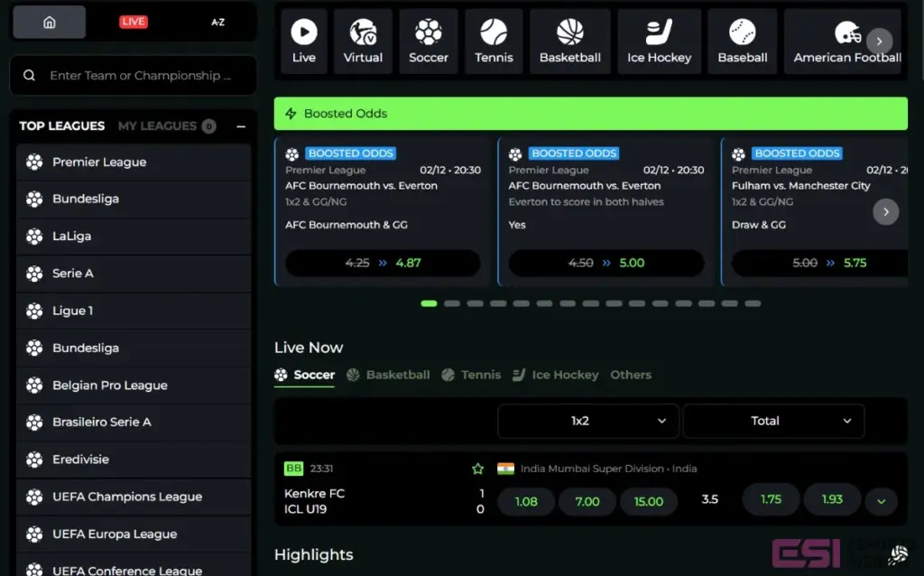The image size is (924, 576).
Task: Select the American Football helmet icon
Action: click(x=846, y=33)
